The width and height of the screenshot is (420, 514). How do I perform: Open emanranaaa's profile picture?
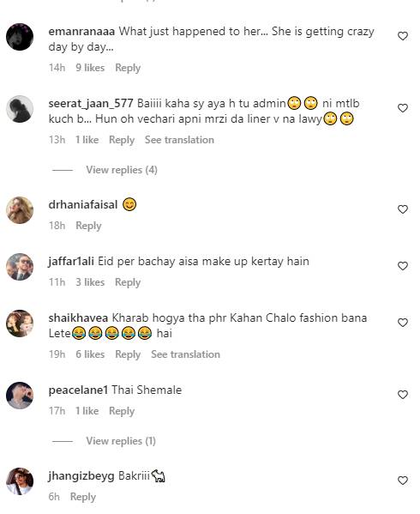[20, 37]
